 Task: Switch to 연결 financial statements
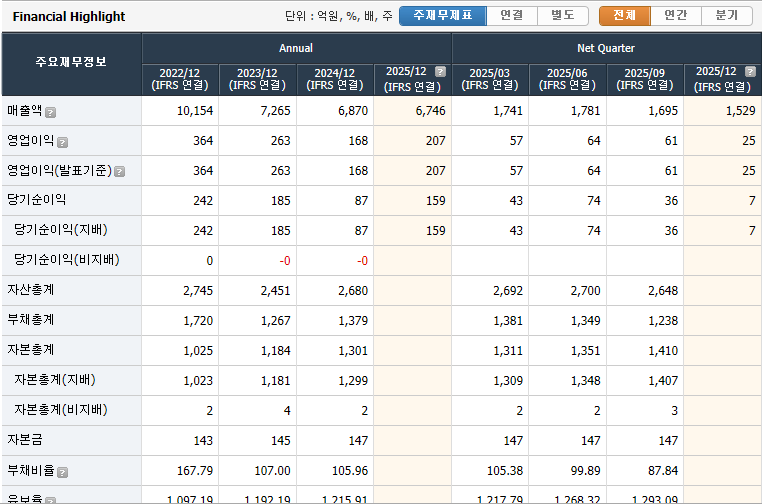(512, 16)
